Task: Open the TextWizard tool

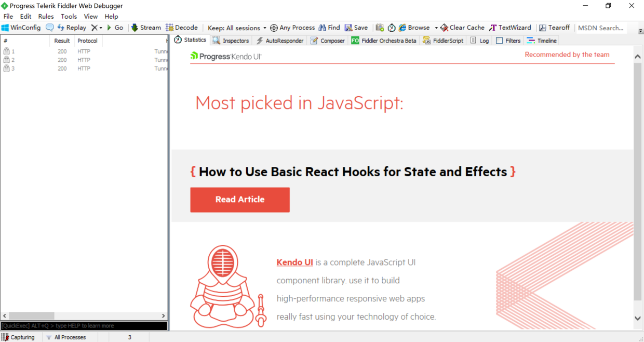Action: [510, 28]
